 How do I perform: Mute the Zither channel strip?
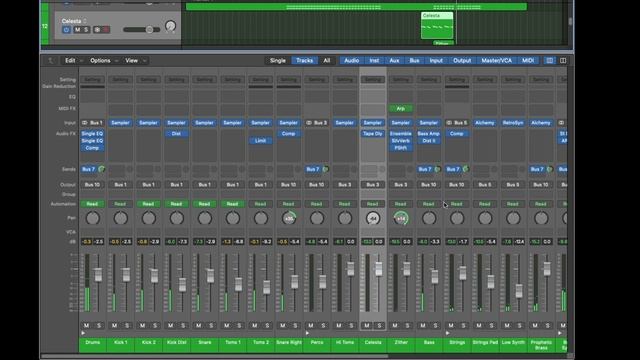(395, 326)
